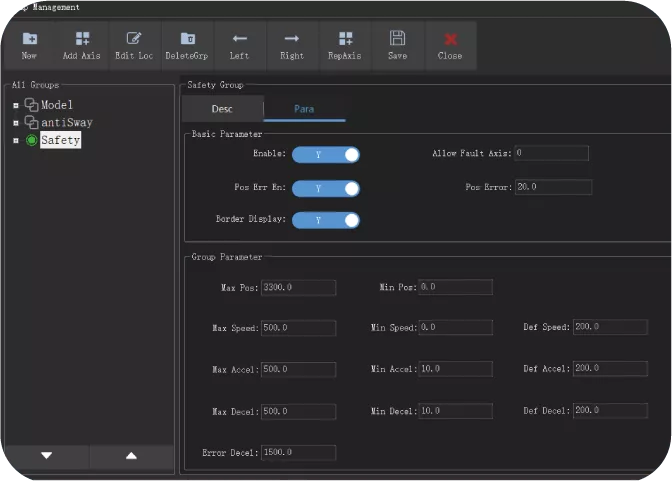Screen dimensions: 672x483
Task: Click the RepAxis toolbar icon
Action: pos(345,39)
